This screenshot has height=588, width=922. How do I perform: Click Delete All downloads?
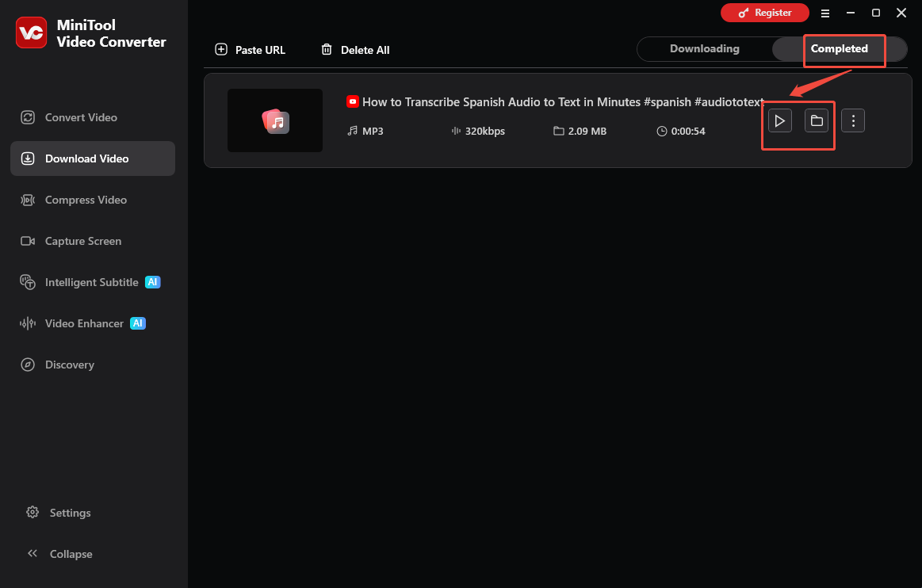click(355, 50)
